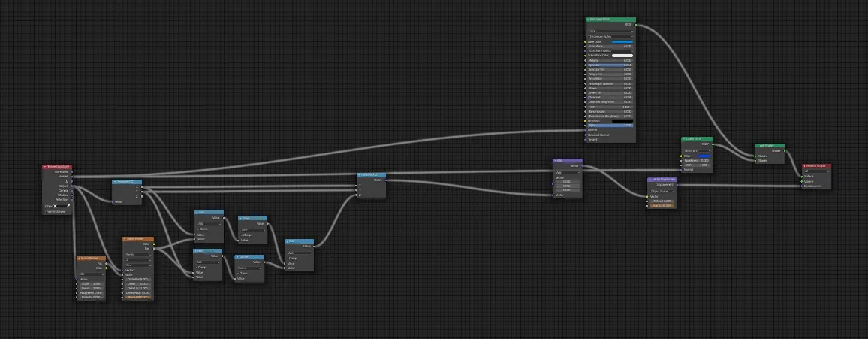This screenshot has height=339, width=868.
Task: Collapse the Wave Texture node
Action: point(124,239)
